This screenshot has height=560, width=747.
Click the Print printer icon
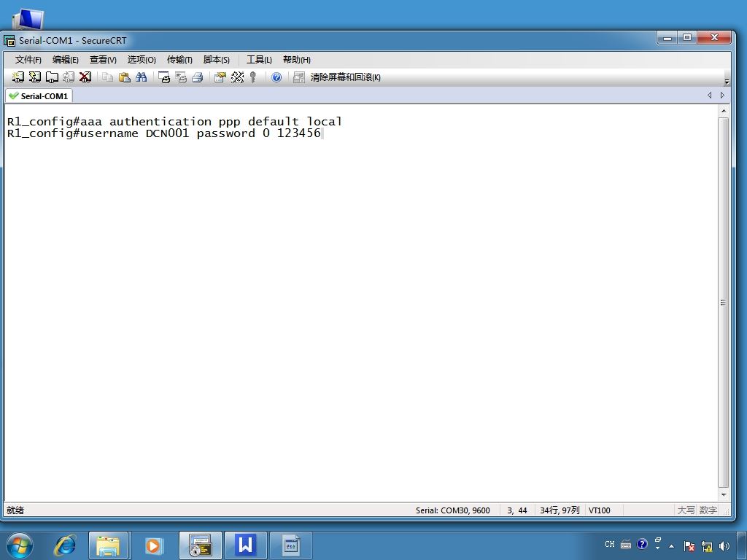(197, 77)
